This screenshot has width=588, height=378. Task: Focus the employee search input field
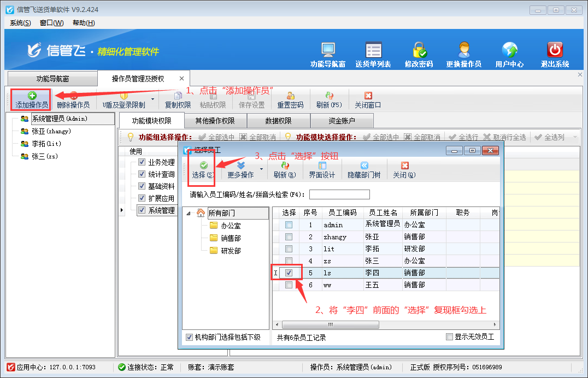[x=339, y=194]
